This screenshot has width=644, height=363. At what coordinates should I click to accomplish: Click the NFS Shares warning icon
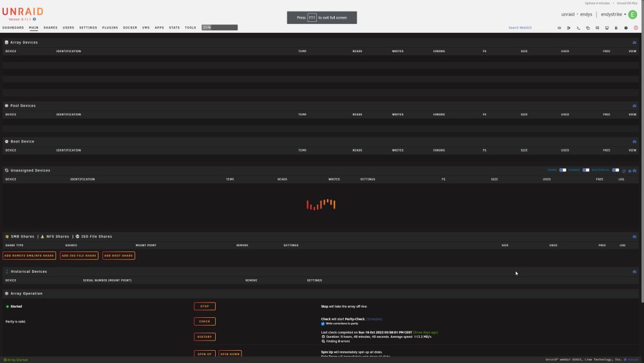[43, 237]
